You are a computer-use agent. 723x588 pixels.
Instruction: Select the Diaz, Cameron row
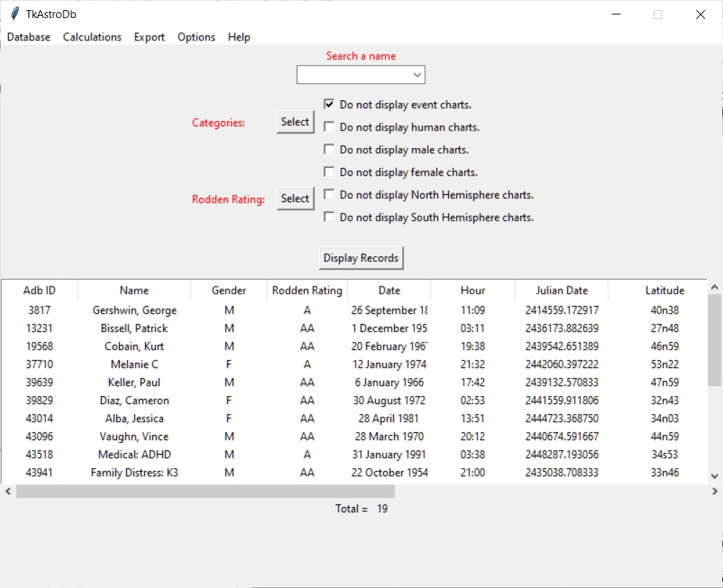354,400
